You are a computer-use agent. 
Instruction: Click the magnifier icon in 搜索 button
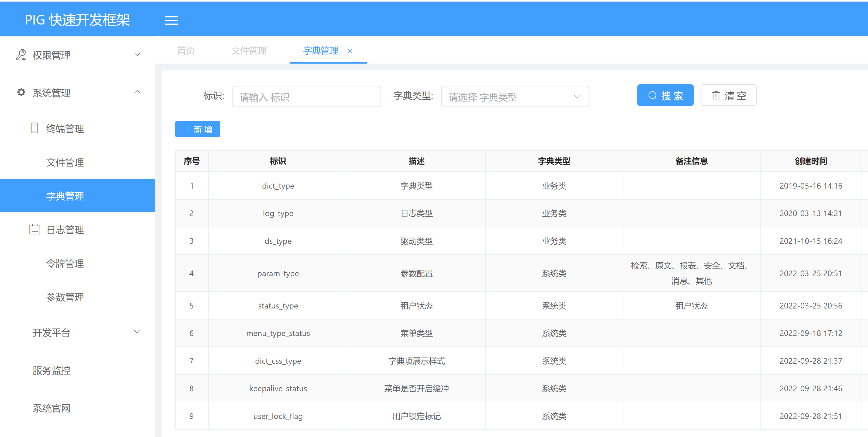tap(652, 96)
